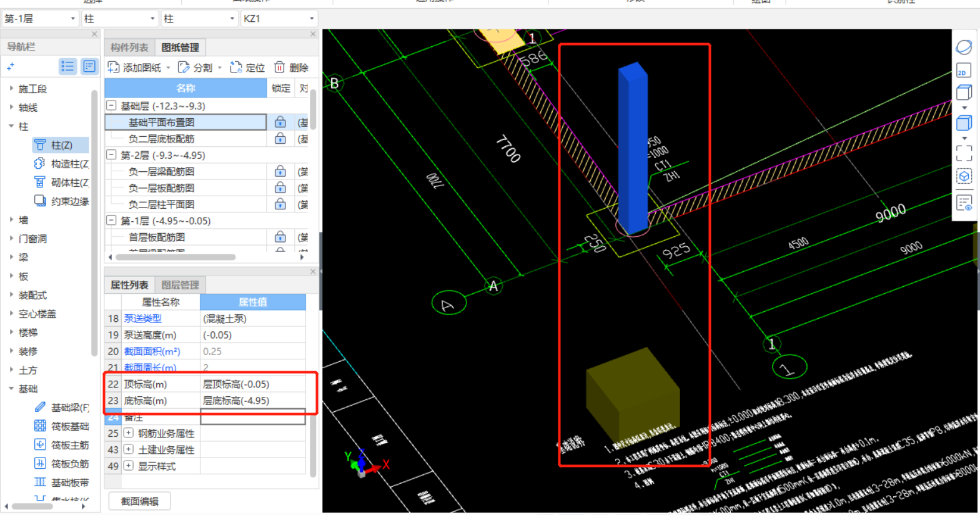
Task: Click the 名称 column header
Action: point(186,88)
